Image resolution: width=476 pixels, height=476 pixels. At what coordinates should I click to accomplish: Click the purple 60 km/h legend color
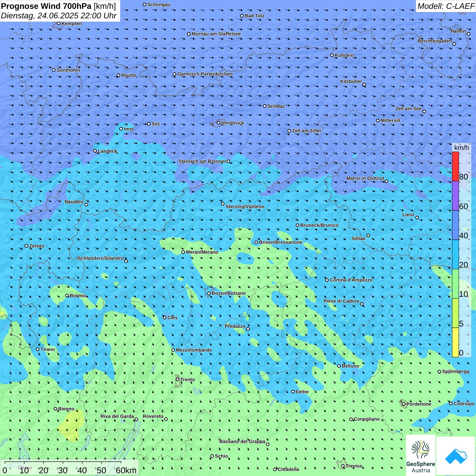pos(455,196)
